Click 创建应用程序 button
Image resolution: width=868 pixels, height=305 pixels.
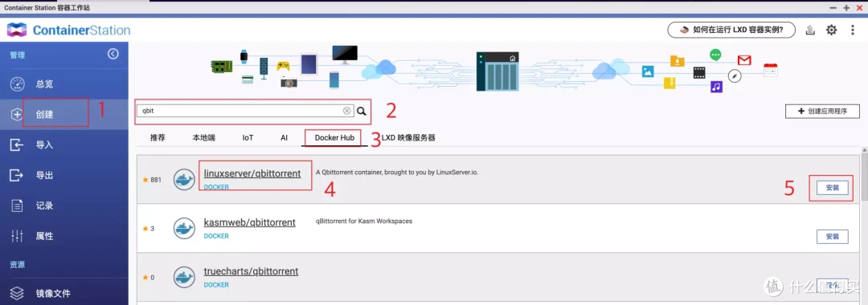(822, 111)
